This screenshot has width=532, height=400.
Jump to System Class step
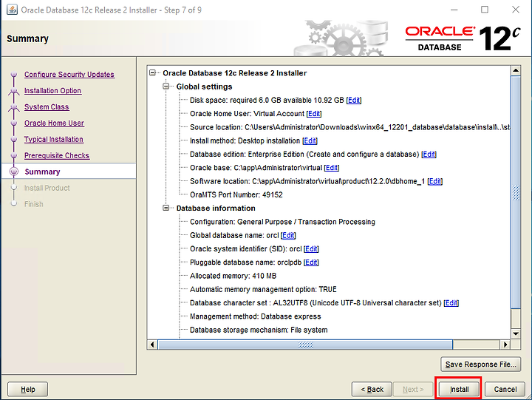47,107
